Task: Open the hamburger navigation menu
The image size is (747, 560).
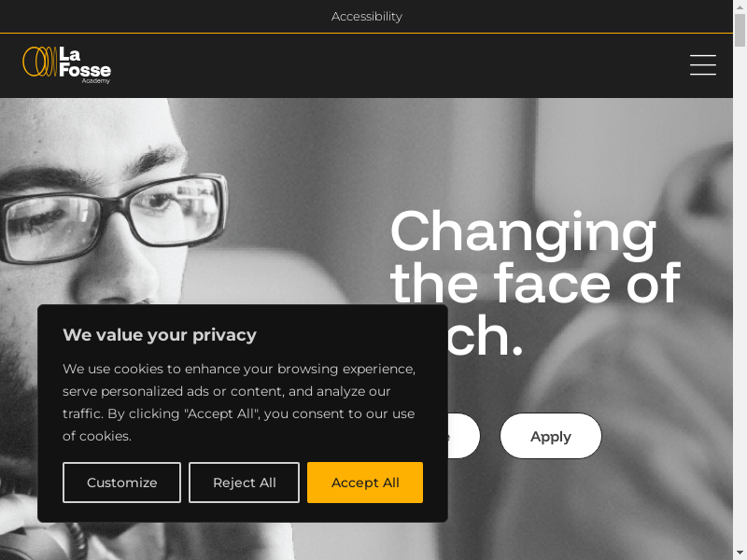Action: (703, 64)
